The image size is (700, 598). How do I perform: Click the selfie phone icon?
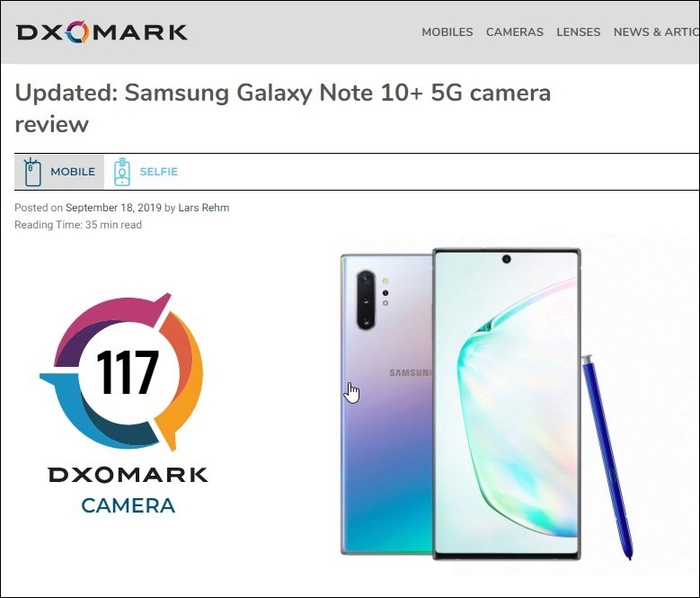coord(122,172)
